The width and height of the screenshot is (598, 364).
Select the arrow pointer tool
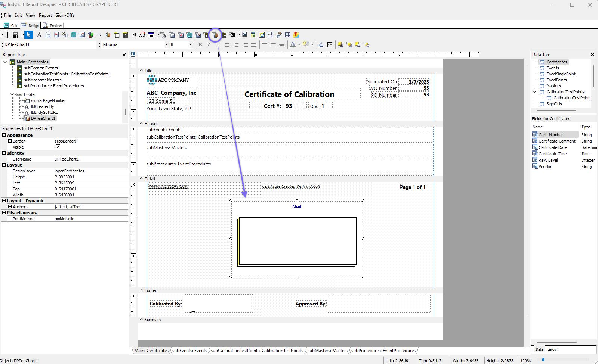pyautogui.click(x=28, y=35)
